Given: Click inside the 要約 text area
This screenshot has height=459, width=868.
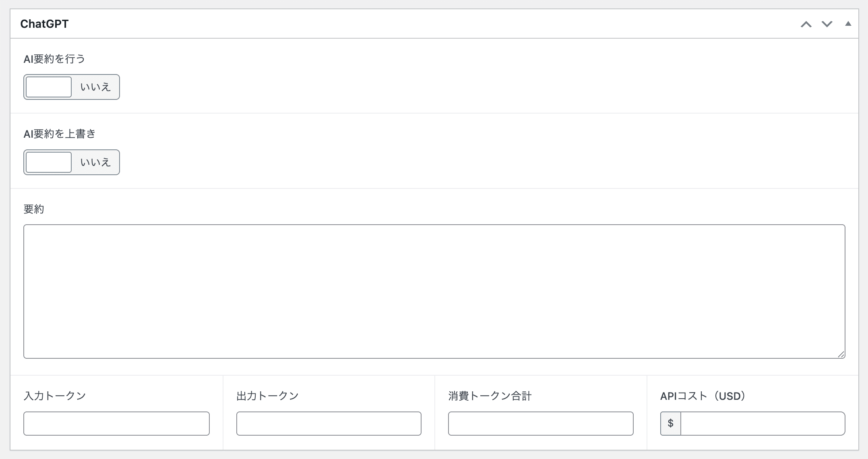Looking at the screenshot, I should pyautogui.click(x=434, y=291).
